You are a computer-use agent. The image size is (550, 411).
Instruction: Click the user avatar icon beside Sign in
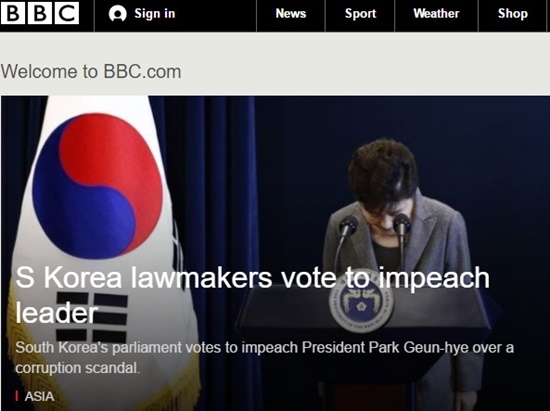[118, 14]
